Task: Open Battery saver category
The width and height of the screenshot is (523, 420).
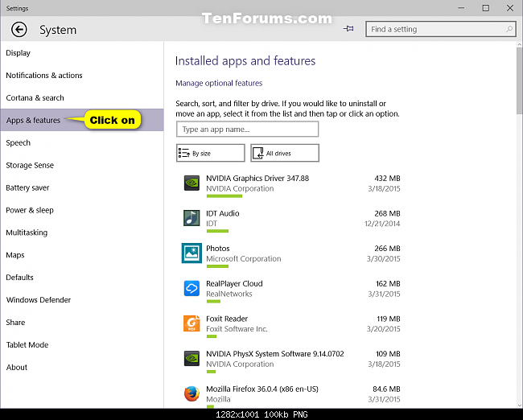Action: (82, 187)
